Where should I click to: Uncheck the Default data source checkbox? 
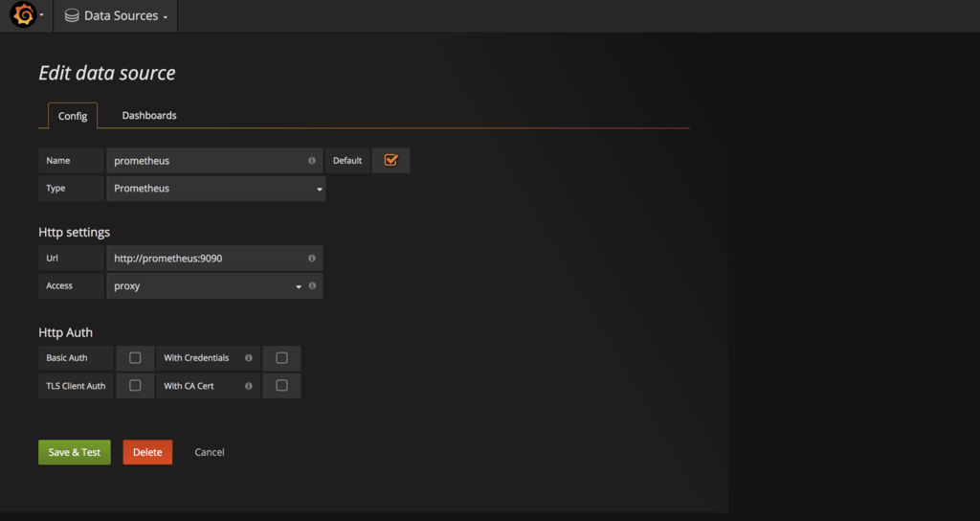pos(391,160)
